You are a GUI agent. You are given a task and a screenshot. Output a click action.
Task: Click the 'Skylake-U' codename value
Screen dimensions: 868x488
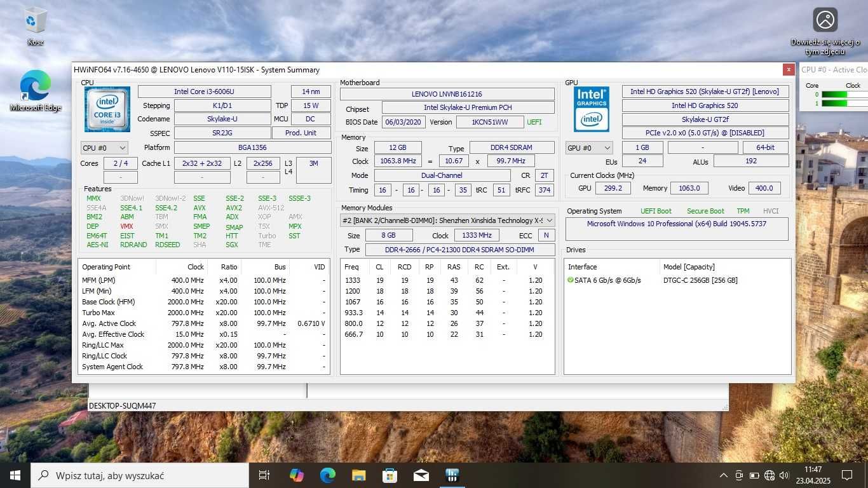(x=222, y=119)
